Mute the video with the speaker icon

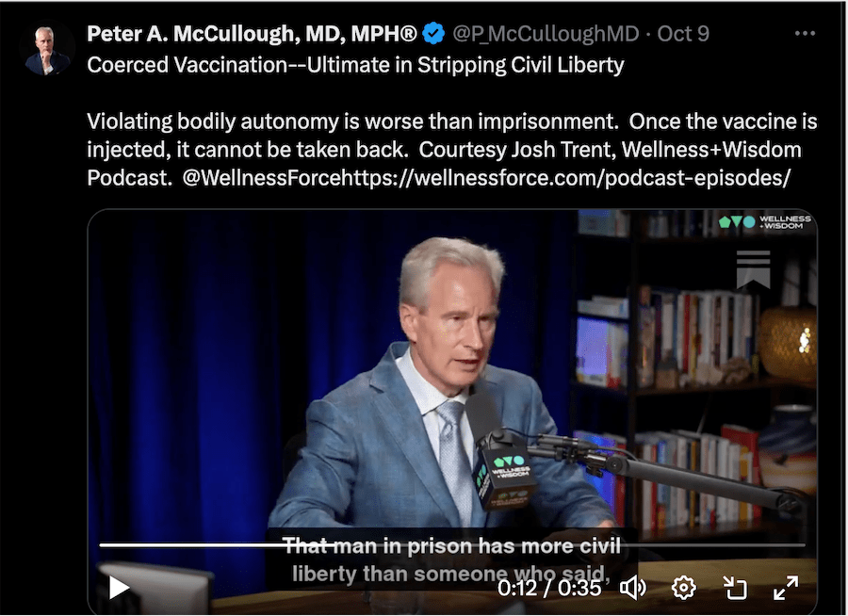coord(632,588)
